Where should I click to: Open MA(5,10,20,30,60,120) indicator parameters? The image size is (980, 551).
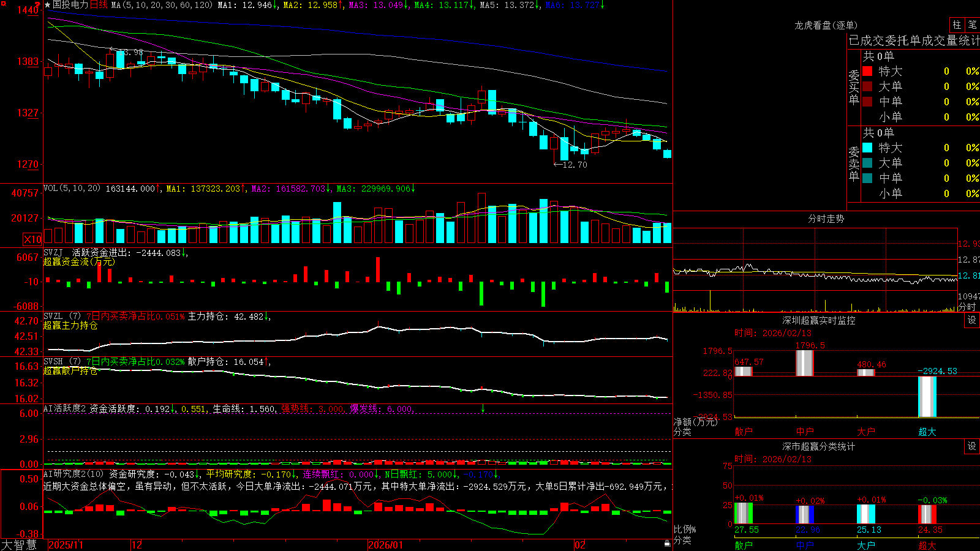[x=162, y=5]
